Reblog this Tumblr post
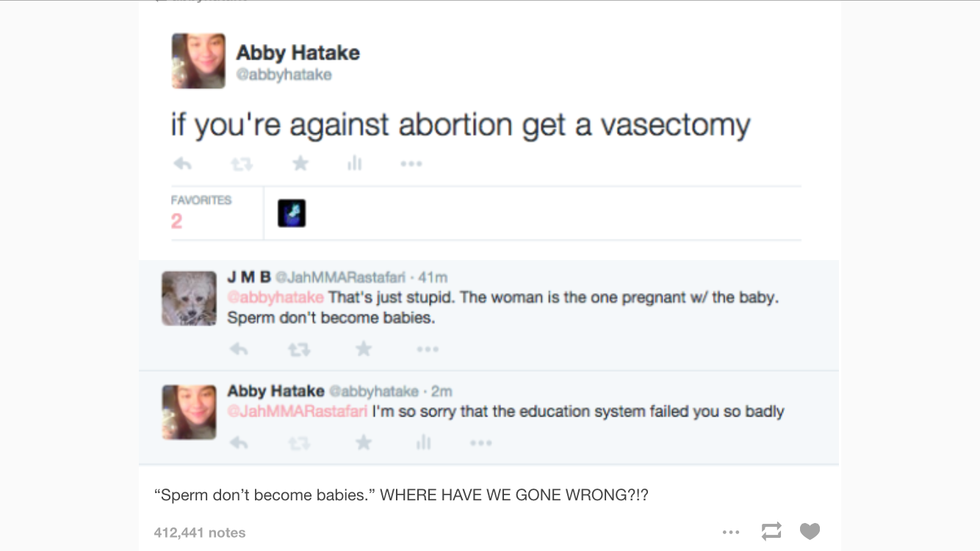 [x=771, y=531]
